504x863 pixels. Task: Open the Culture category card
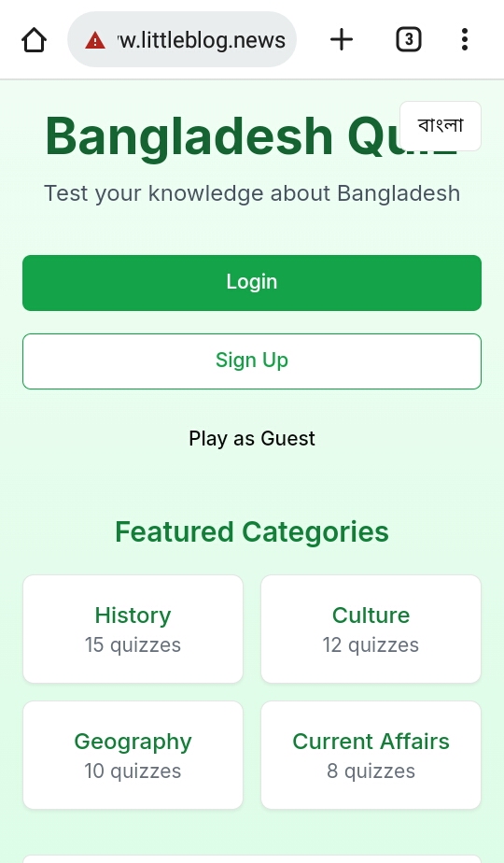tap(371, 630)
